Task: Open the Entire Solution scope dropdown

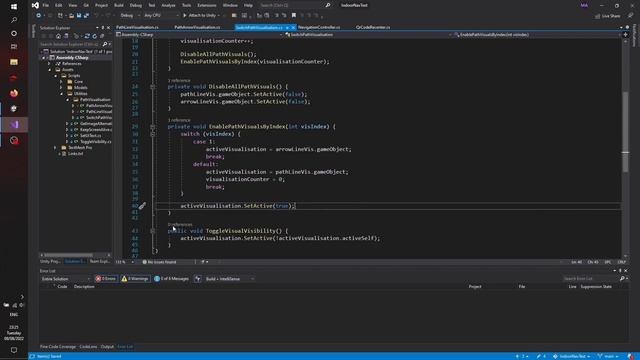Action: click(x=65, y=279)
